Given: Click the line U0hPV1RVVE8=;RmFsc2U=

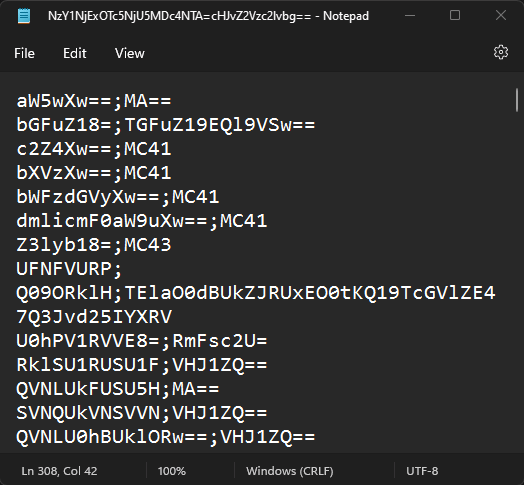Looking at the screenshot, I should pos(142,341).
